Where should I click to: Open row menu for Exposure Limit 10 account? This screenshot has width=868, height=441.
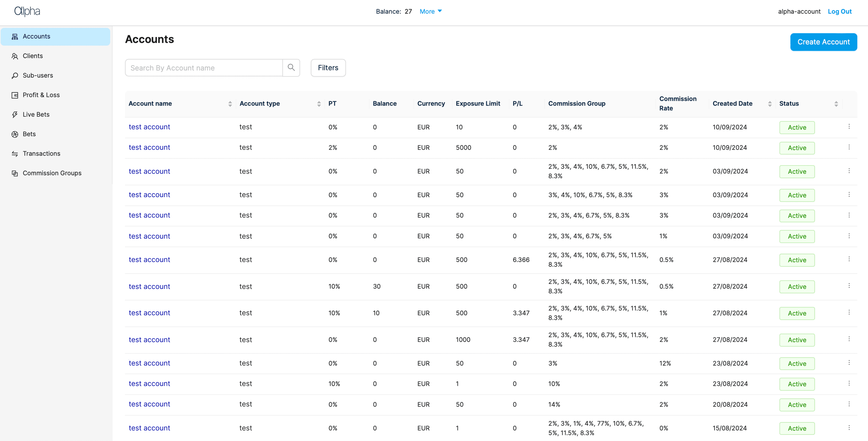coord(849,127)
